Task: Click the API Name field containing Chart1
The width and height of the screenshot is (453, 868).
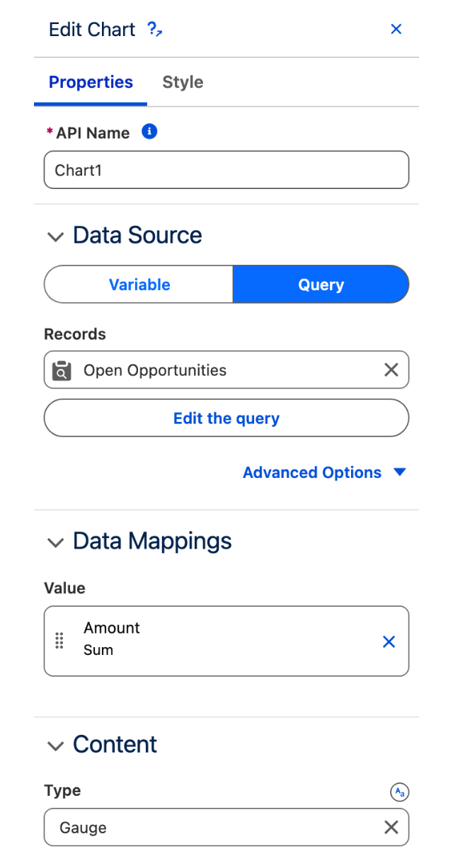Action: click(x=226, y=170)
